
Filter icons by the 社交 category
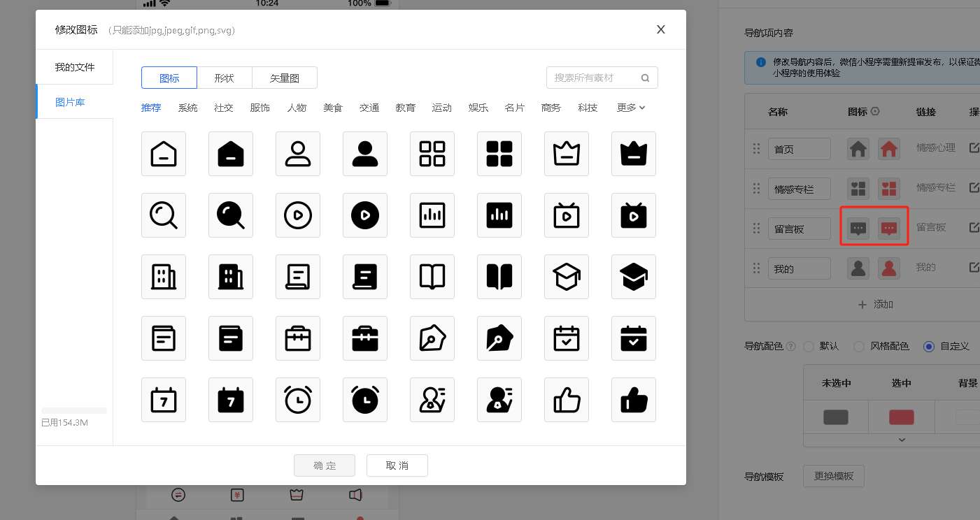224,108
